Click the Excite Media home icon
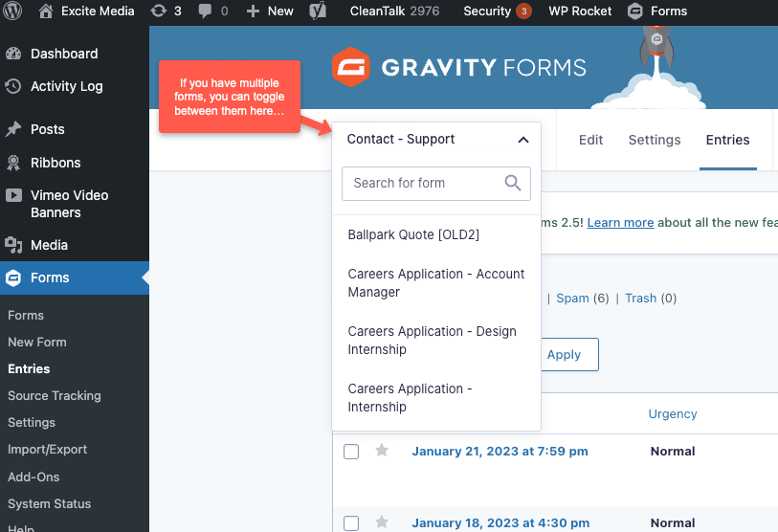This screenshot has height=532, width=778. point(46,11)
